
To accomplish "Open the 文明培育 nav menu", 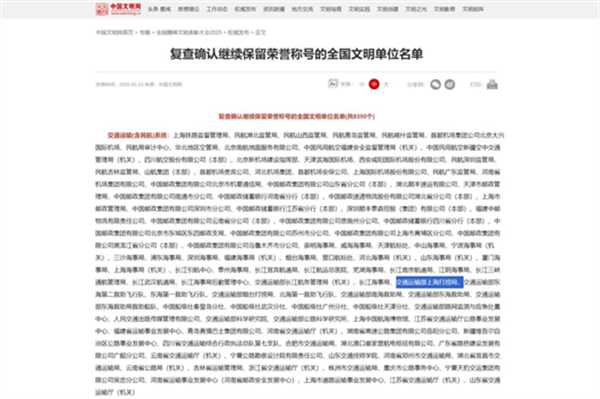I will point(331,9).
